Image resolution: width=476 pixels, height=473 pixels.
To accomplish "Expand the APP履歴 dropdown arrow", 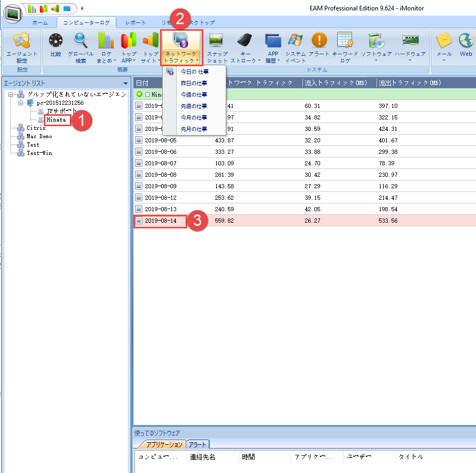I will [278, 60].
